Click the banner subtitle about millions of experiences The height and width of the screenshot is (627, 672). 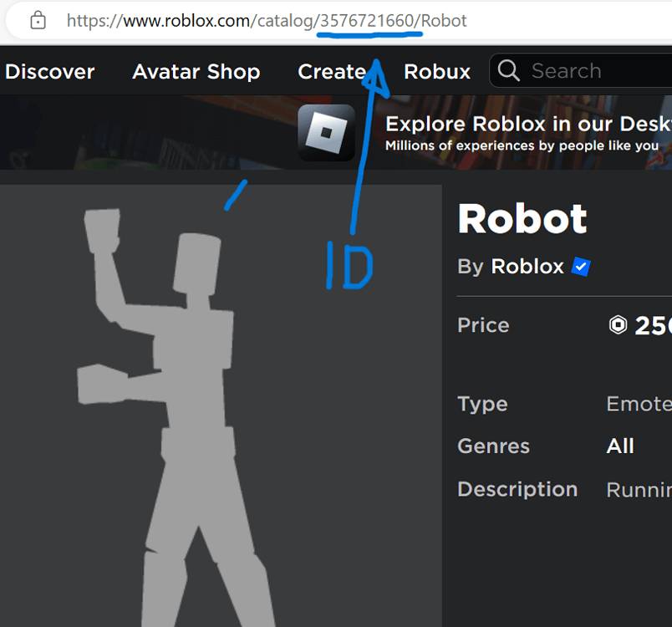(x=522, y=145)
